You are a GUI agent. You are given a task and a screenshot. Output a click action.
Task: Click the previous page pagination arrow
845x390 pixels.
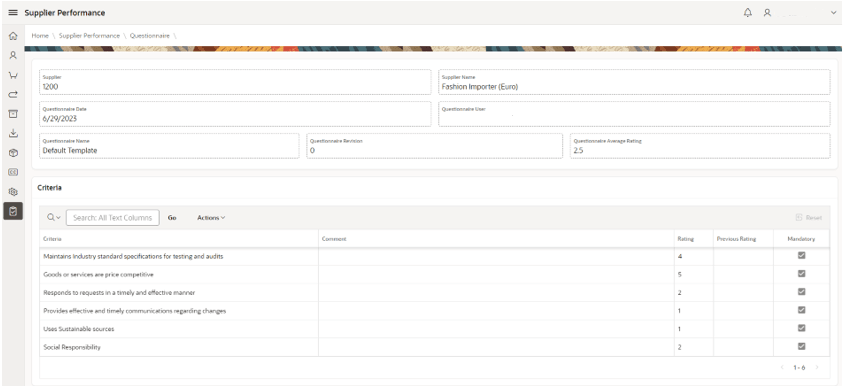point(783,367)
